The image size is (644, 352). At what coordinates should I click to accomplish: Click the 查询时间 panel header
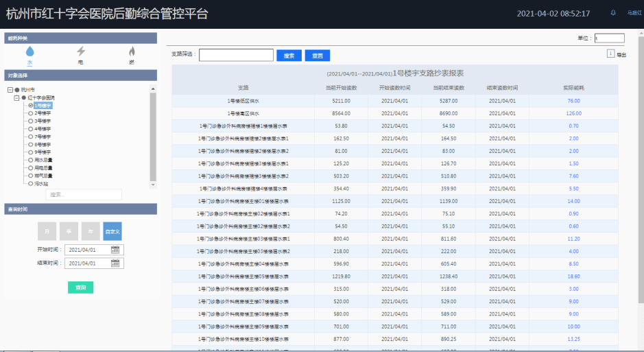tap(80, 209)
